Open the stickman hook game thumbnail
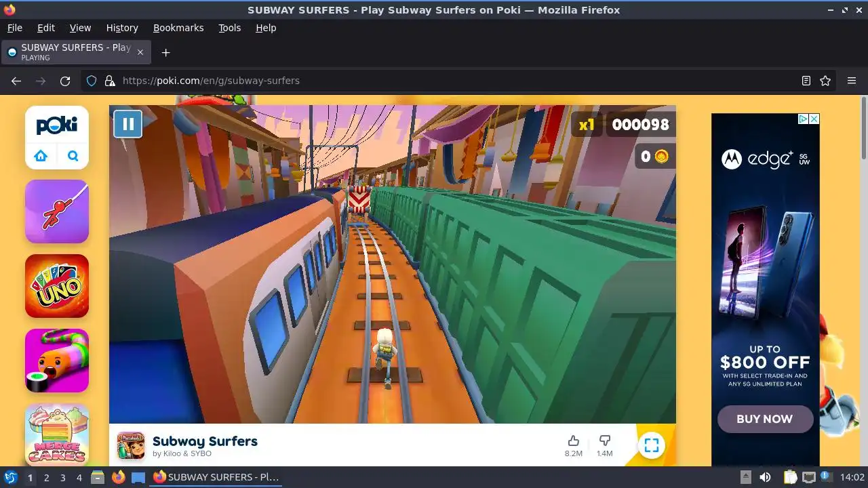Viewport: 868px width, 488px height. [x=57, y=211]
